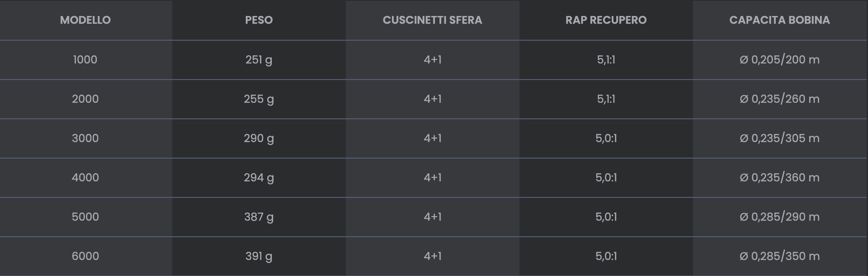This screenshot has width=868, height=276.
Task: Click the Ø 0,235/305 m capacity cell
Action: click(779, 138)
